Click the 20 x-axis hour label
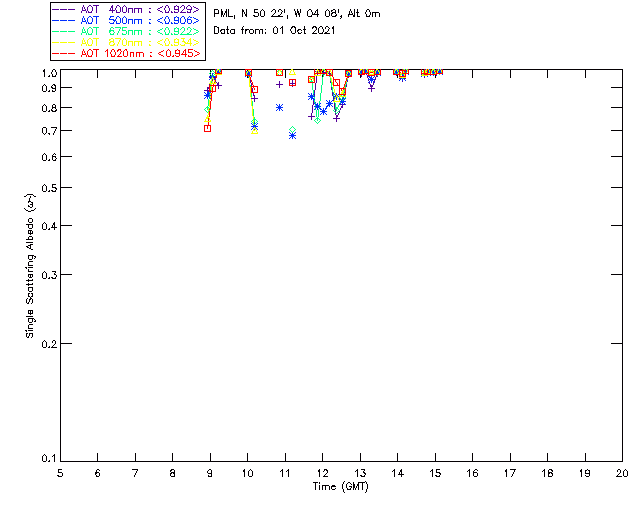The image size is (640, 512). click(x=622, y=473)
